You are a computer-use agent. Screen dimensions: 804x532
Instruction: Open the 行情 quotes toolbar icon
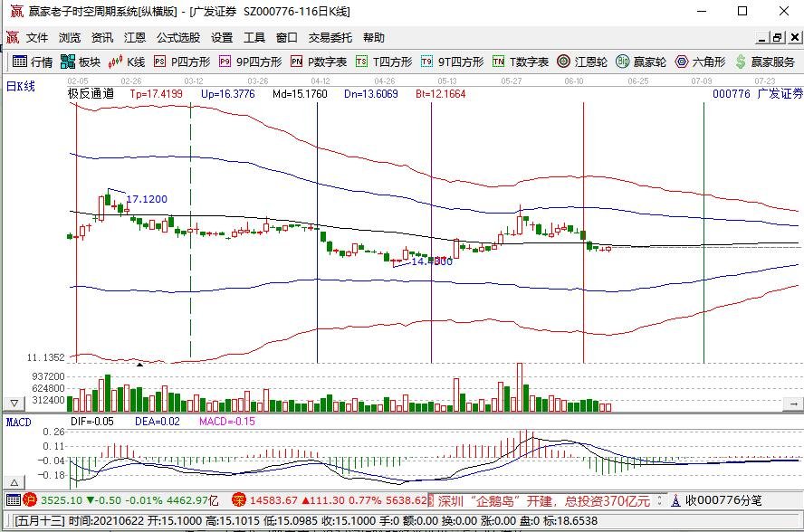33,62
